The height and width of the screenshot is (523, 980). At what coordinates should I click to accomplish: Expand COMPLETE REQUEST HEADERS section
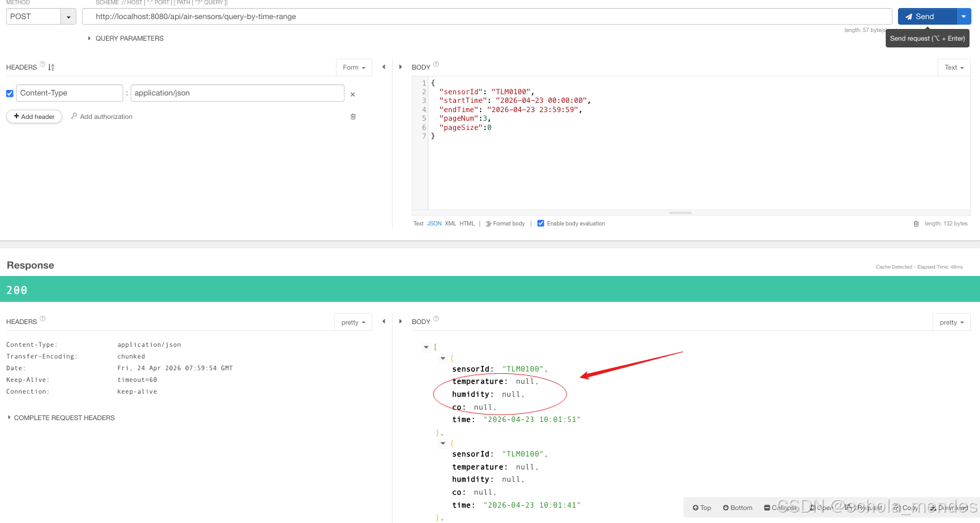point(61,418)
